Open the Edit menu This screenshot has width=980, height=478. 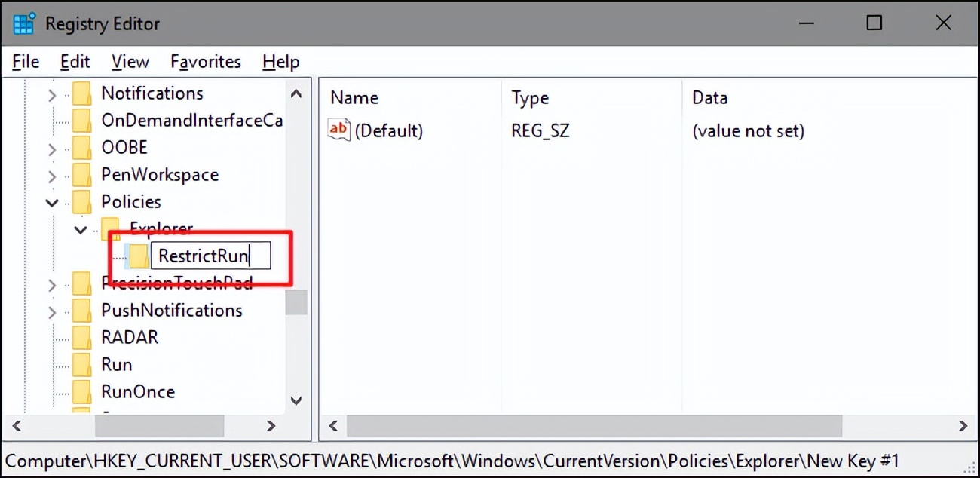click(x=74, y=61)
